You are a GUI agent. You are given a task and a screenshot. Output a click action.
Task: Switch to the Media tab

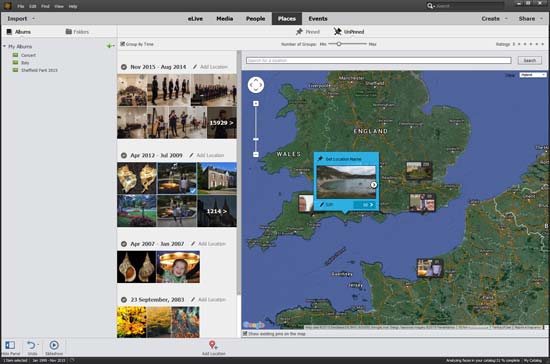click(224, 19)
